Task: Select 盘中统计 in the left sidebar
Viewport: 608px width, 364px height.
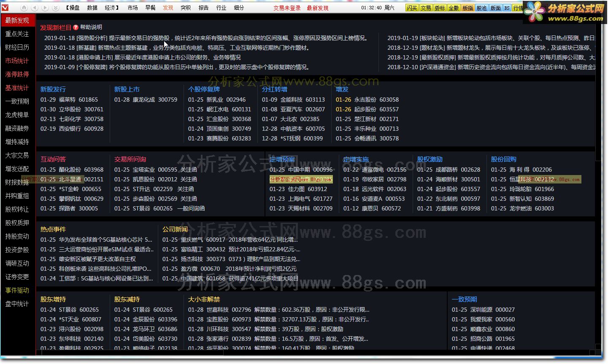Action: click(17, 304)
